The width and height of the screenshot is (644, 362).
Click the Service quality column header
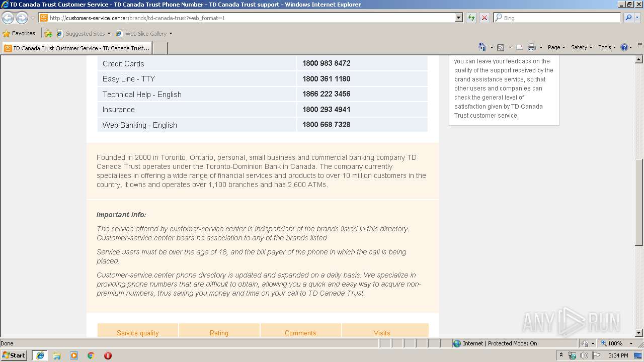[x=138, y=332]
